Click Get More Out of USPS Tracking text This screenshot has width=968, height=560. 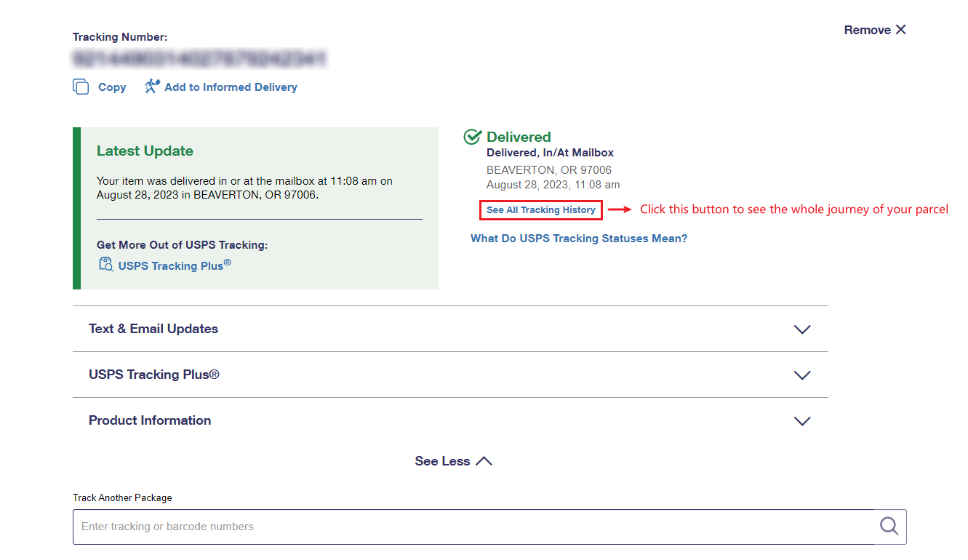coord(182,245)
